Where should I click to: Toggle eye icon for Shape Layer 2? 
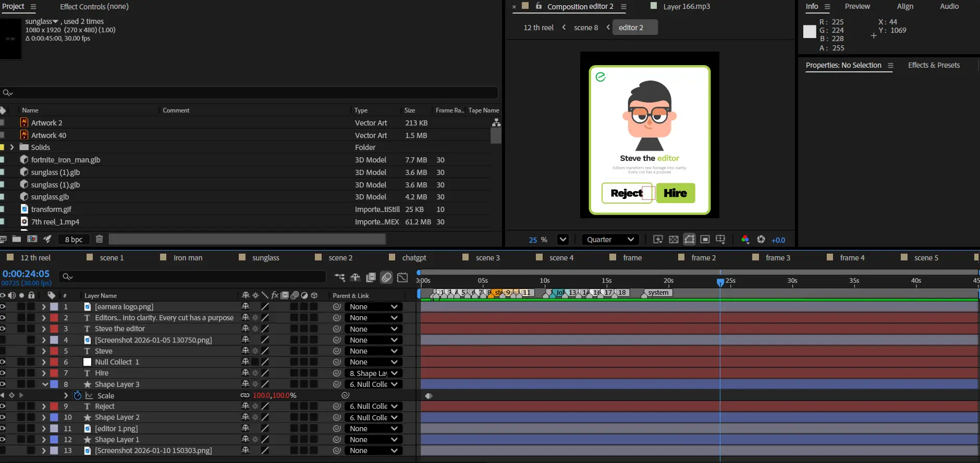tap(3, 417)
